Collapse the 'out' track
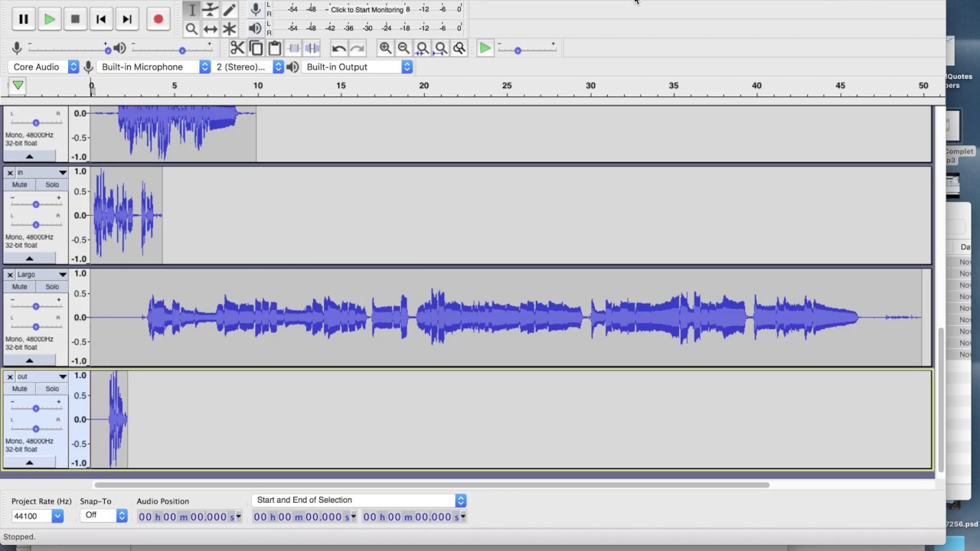 (x=29, y=462)
